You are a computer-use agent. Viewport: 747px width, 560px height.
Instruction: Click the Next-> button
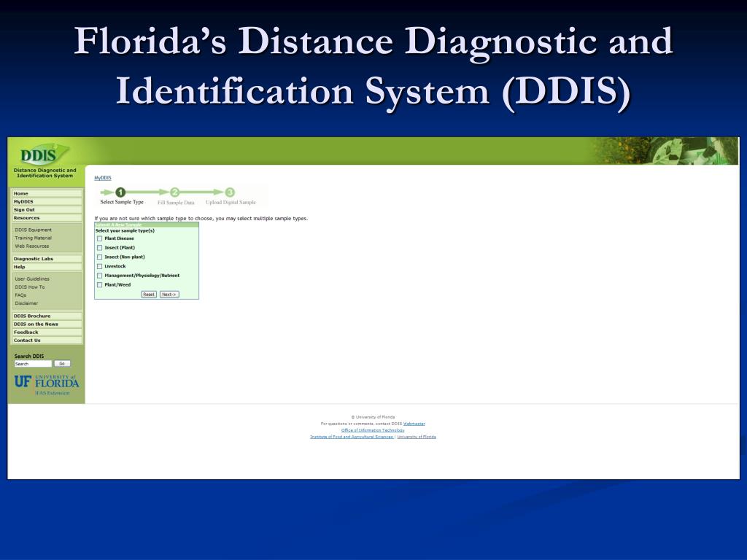click(x=169, y=295)
